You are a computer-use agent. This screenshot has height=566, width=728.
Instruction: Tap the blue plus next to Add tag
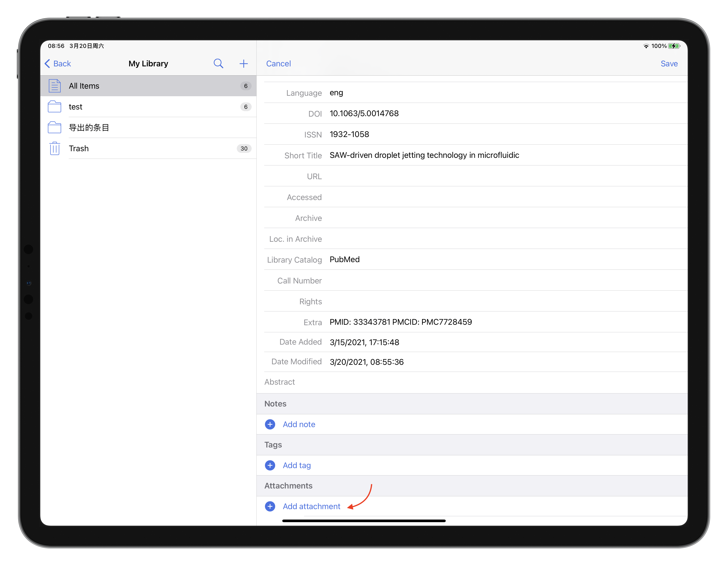tap(270, 465)
